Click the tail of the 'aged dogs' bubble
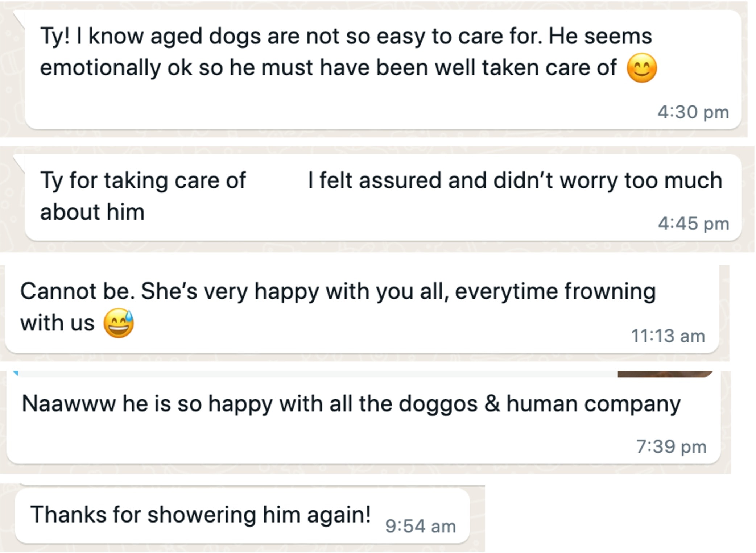The height and width of the screenshot is (553, 756). coord(19,19)
